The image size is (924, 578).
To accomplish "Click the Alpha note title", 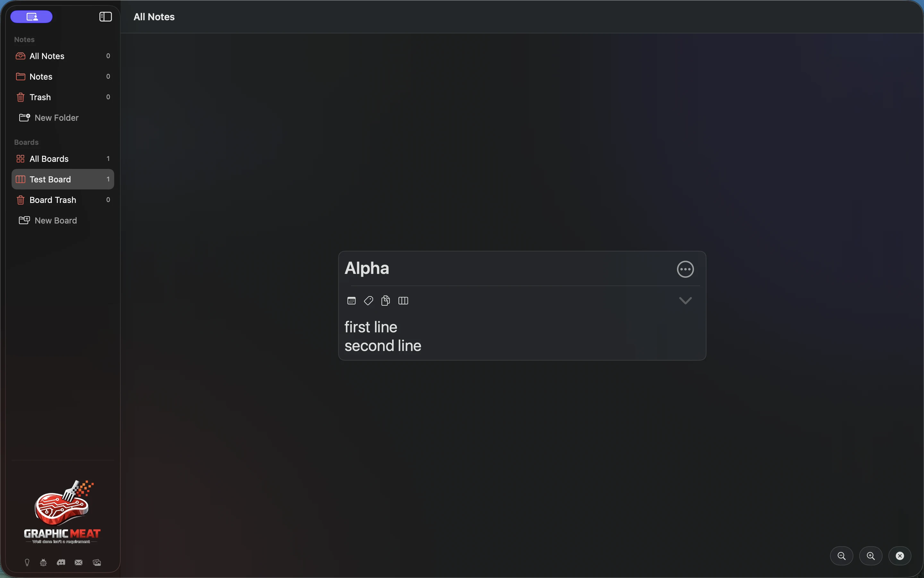I will (x=367, y=268).
